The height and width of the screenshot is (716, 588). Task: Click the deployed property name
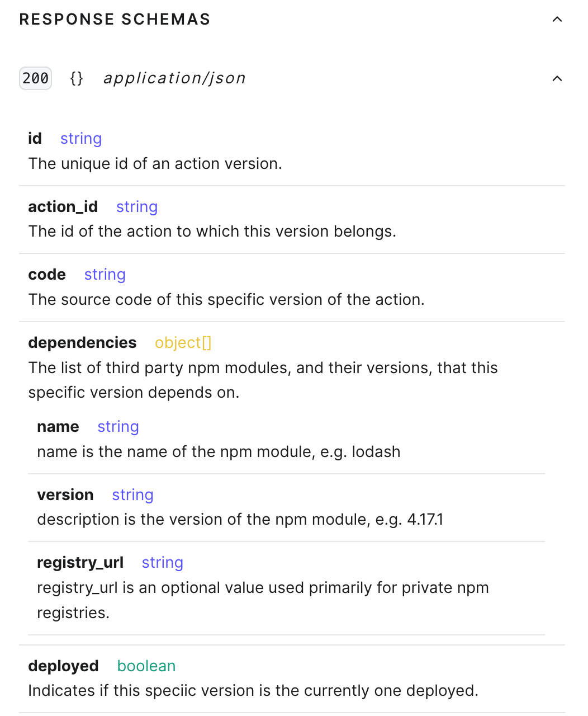coord(63,666)
